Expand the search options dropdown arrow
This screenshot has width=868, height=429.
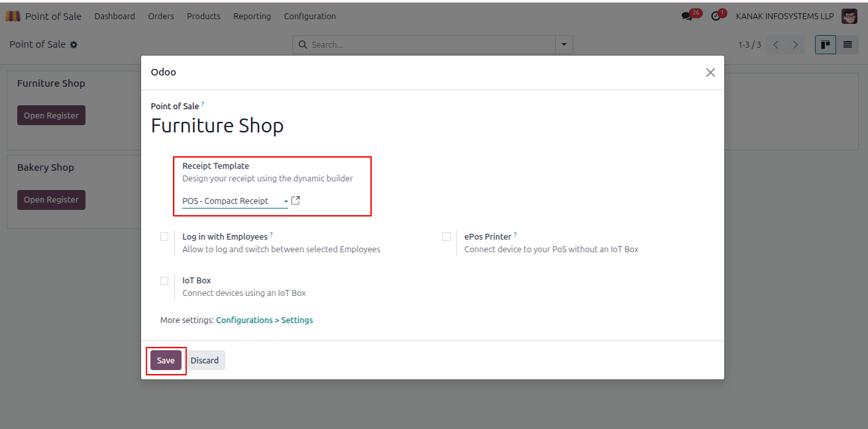pyautogui.click(x=564, y=45)
